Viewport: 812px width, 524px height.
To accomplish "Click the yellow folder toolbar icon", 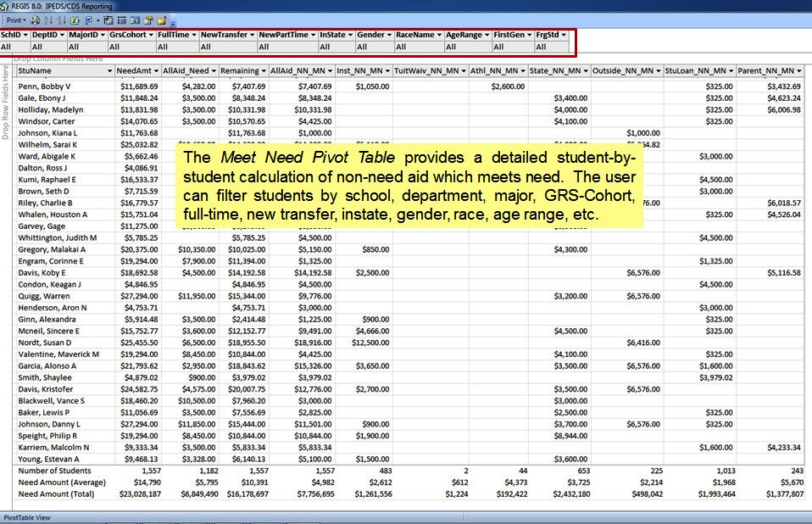I will coord(162,20).
